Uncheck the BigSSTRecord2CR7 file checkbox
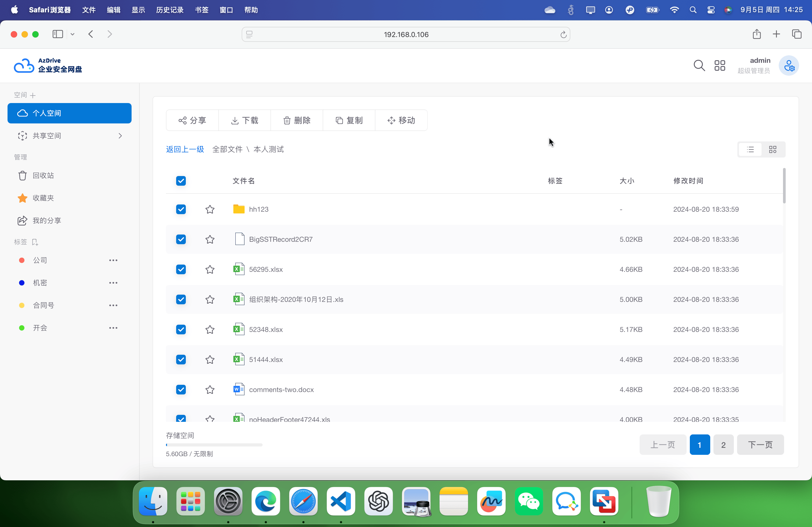 (x=181, y=239)
